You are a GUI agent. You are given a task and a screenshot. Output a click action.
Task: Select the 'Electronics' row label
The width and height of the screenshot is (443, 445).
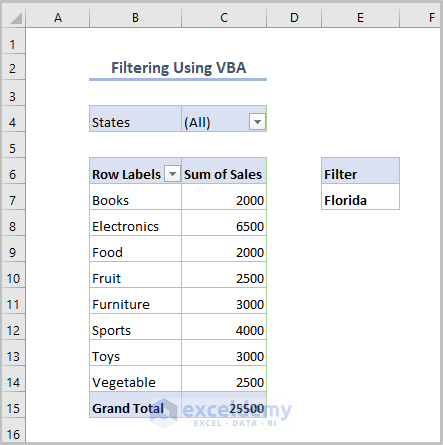135,223
